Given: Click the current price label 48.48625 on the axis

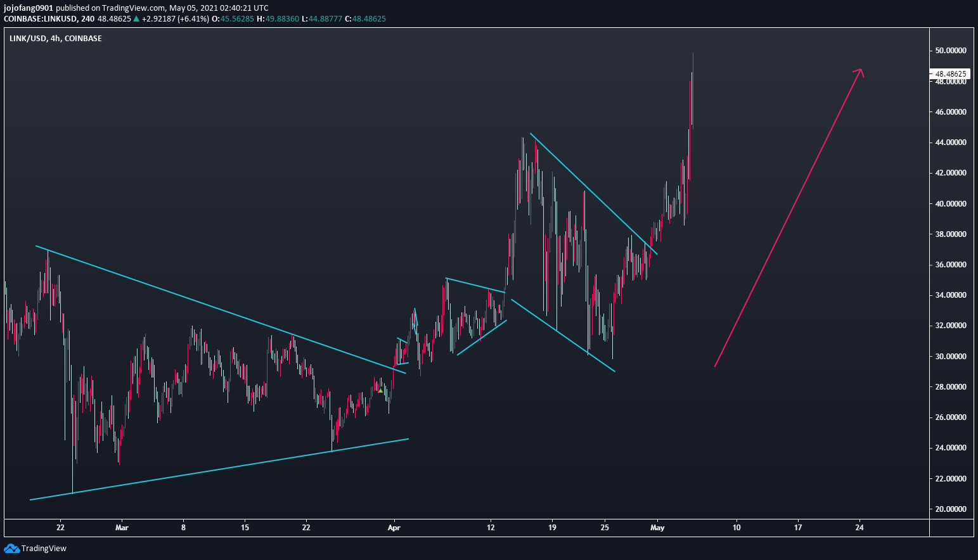Looking at the screenshot, I should click(x=951, y=74).
